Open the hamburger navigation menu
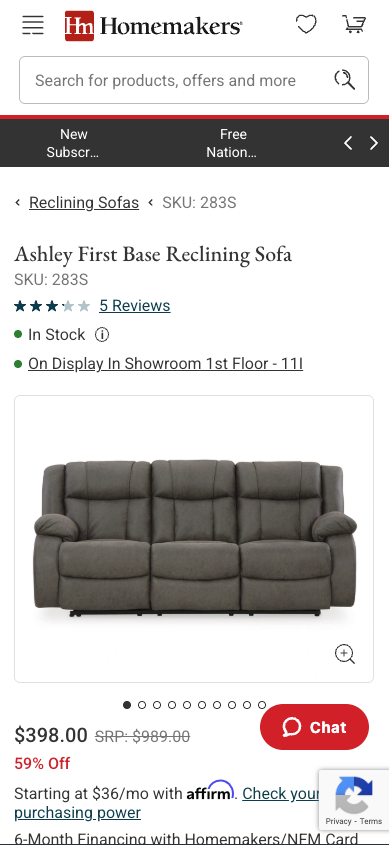 [x=33, y=25]
